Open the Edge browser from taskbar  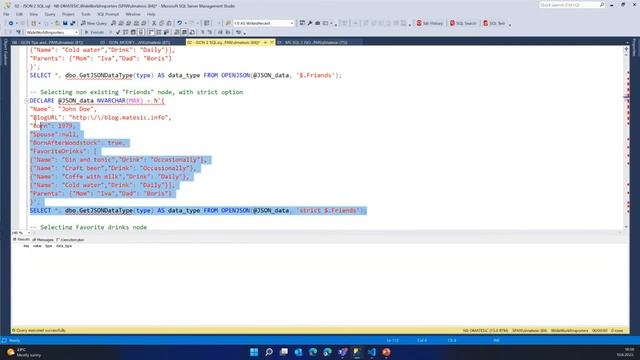click(x=313, y=352)
